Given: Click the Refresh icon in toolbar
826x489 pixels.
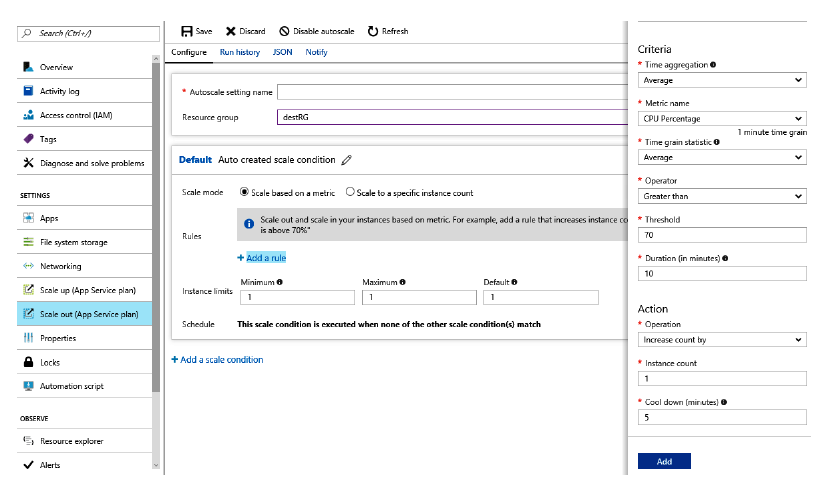Looking at the screenshot, I should click(x=373, y=31).
